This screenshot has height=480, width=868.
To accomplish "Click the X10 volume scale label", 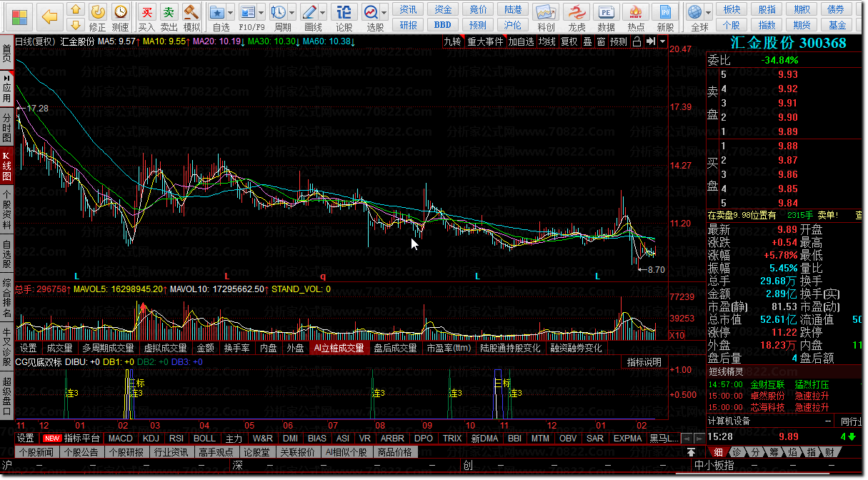I will [x=677, y=336].
